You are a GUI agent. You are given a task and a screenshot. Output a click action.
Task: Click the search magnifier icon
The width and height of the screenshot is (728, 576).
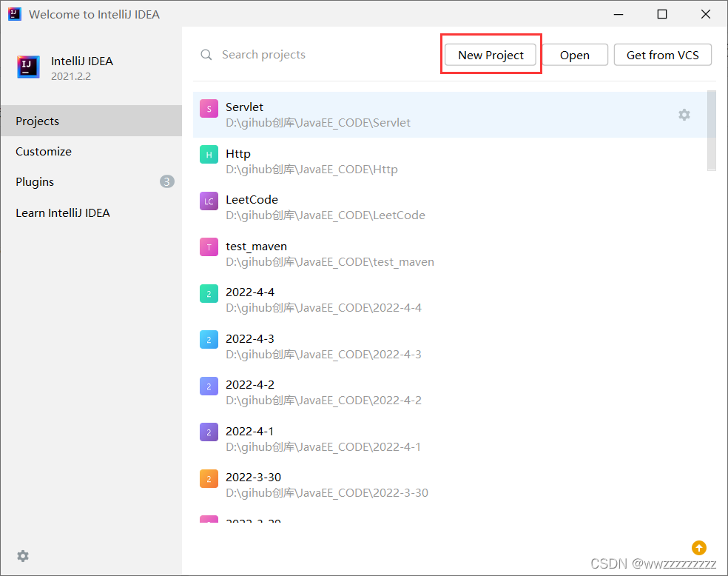point(206,55)
